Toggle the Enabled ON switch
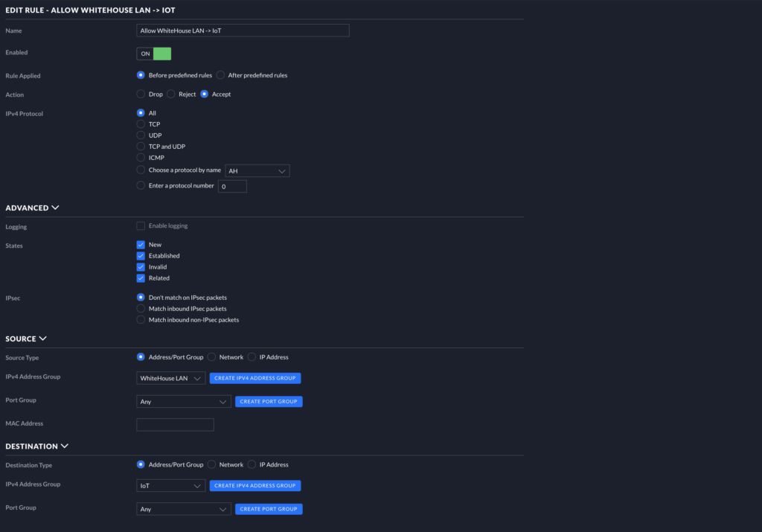 pyautogui.click(x=154, y=54)
